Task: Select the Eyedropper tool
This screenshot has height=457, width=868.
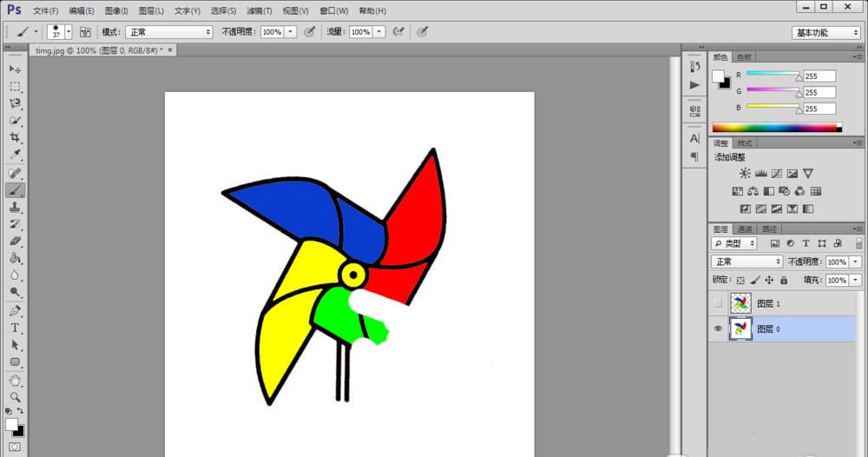Action: [15, 155]
